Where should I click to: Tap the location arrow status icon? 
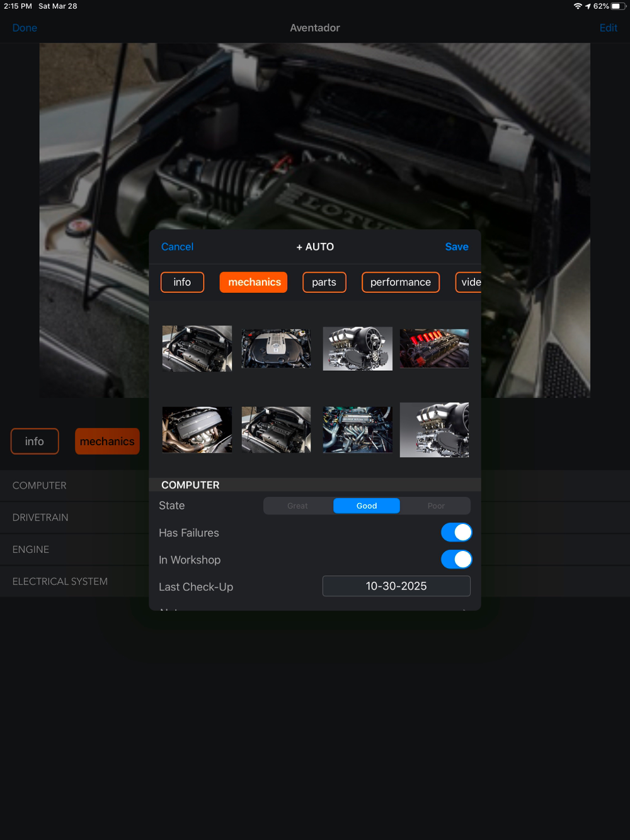coord(588,6)
